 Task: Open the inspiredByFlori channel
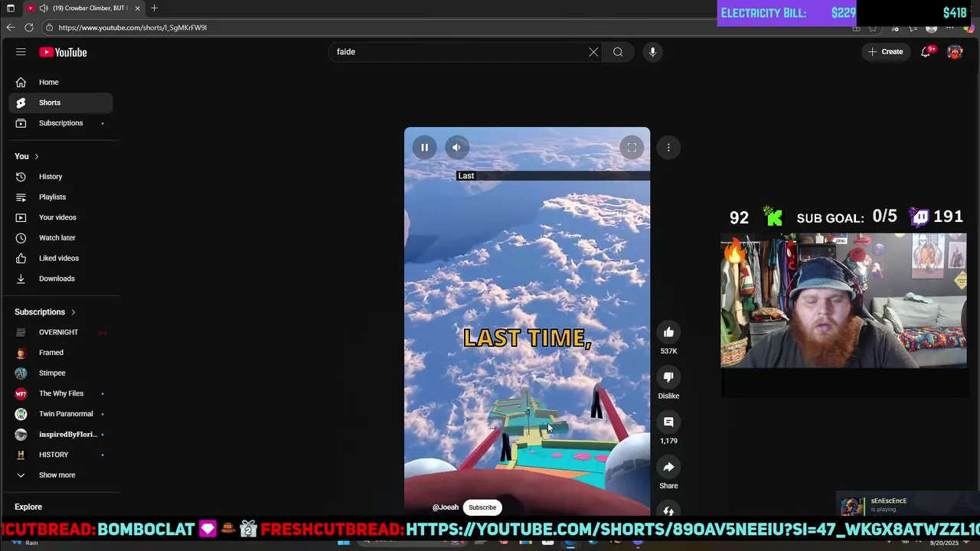[x=61, y=434]
